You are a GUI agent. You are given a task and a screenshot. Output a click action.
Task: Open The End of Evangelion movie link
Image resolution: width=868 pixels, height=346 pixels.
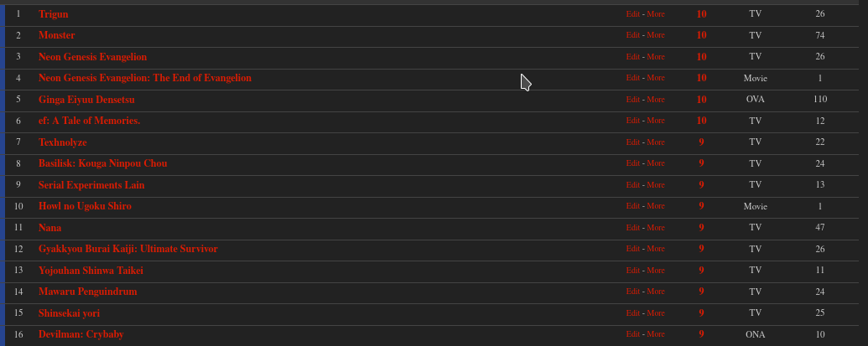pos(144,78)
